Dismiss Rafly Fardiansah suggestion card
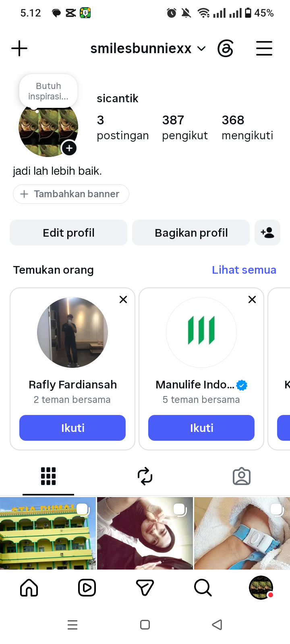This screenshot has height=644, width=290. pos(123,299)
